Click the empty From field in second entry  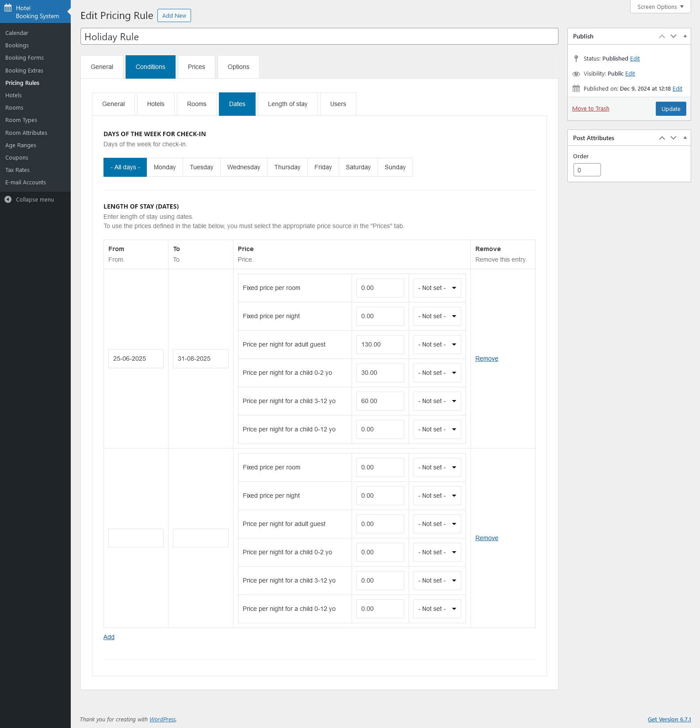pos(136,538)
